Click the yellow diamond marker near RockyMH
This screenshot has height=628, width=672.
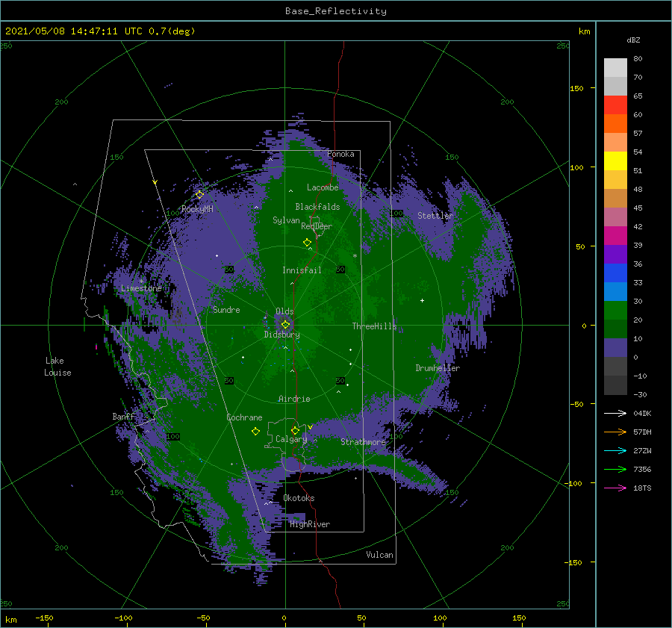pyautogui.click(x=199, y=195)
